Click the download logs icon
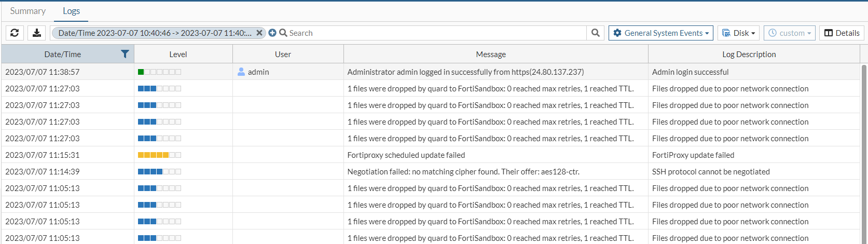This screenshot has width=868, height=244. (37, 33)
